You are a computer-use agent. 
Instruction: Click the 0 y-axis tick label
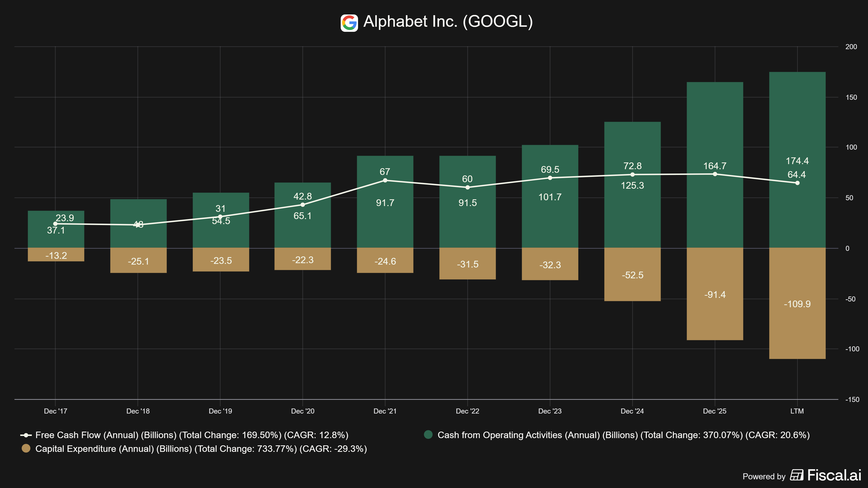[848, 248]
